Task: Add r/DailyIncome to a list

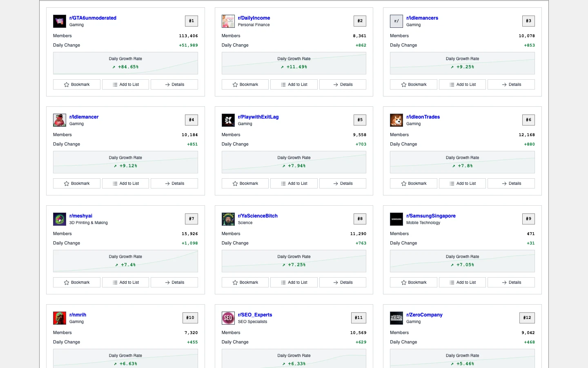Action: (294, 84)
